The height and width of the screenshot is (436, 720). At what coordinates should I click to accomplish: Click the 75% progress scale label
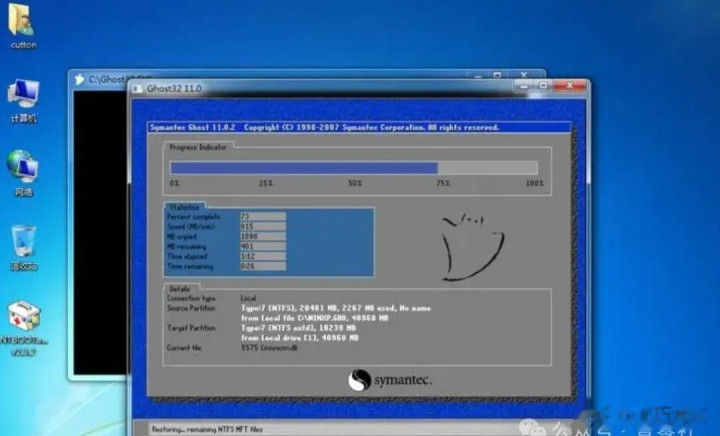coord(443,183)
